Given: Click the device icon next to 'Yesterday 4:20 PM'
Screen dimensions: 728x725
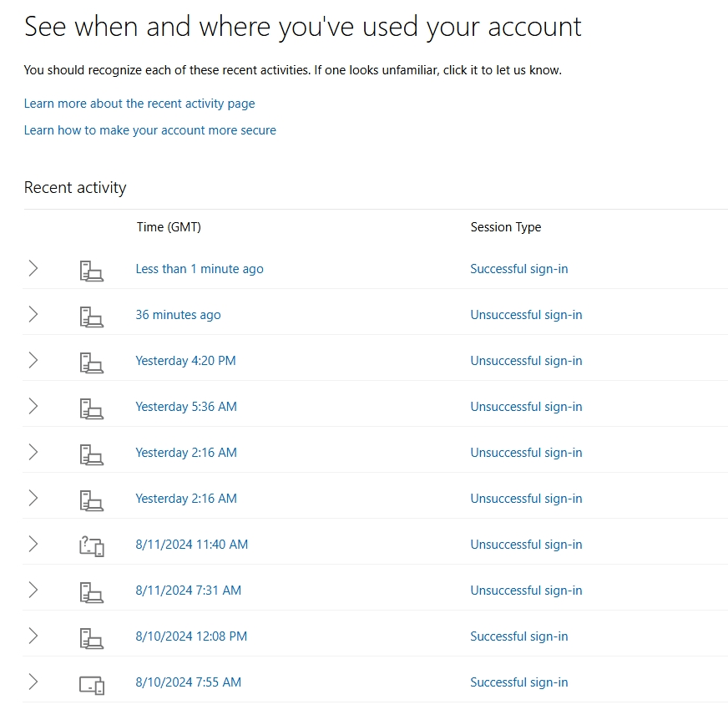Looking at the screenshot, I should point(92,361).
